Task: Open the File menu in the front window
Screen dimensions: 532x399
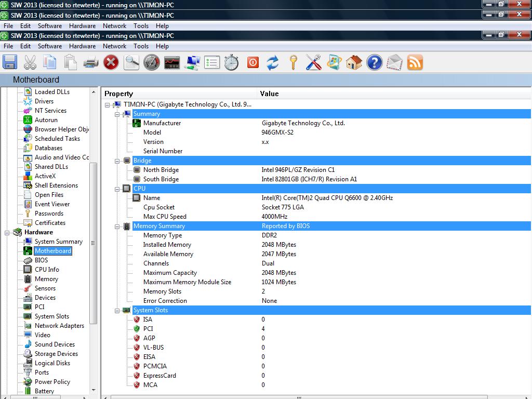Action: [x=8, y=46]
